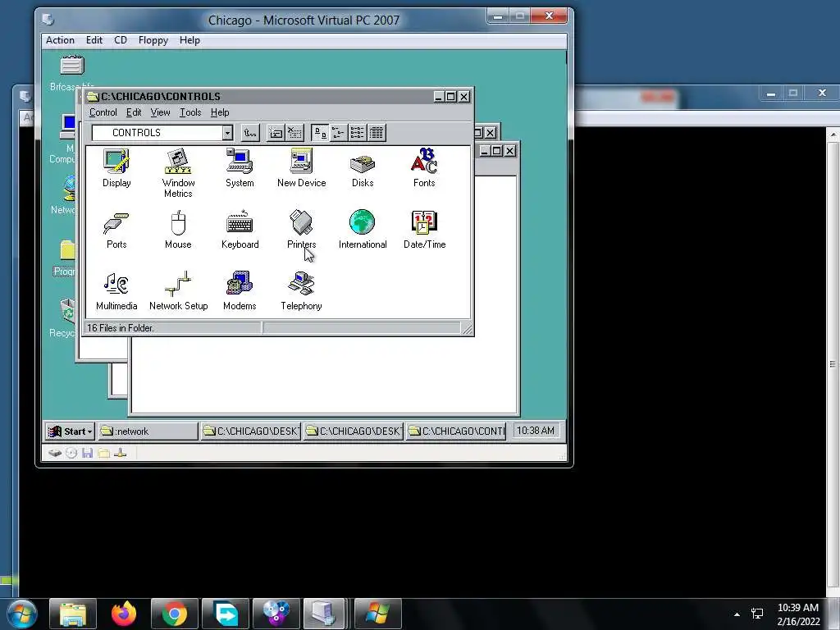Image resolution: width=840 pixels, height=630 pixels.
Task: Open the Virtual PC CD menu
Action: (x=121, y=40)
